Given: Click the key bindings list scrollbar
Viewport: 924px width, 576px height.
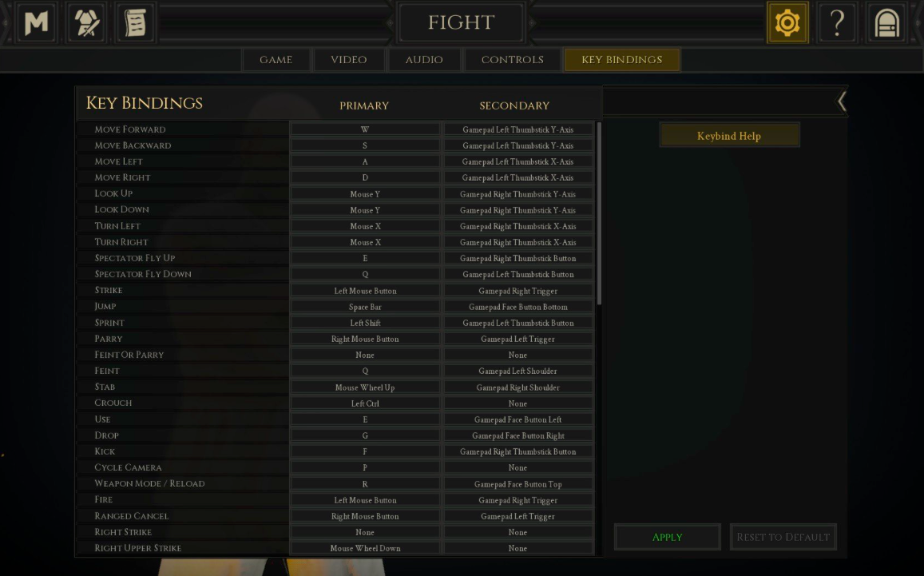Looking at the screenshot, I should (x=599, y=213).
